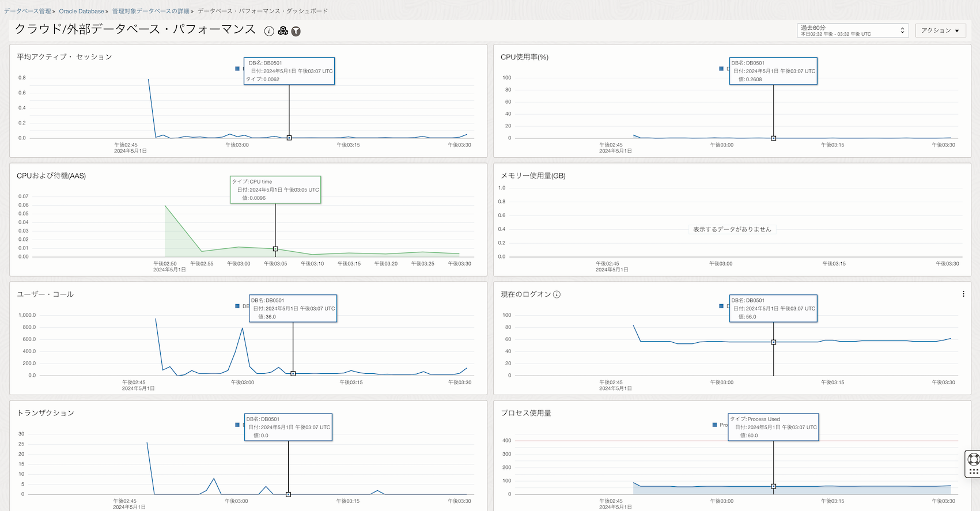The width and height of the screenshot is (980, 511).
Task: Open the 過去60分 time range selector
Action: coord(853,31)
